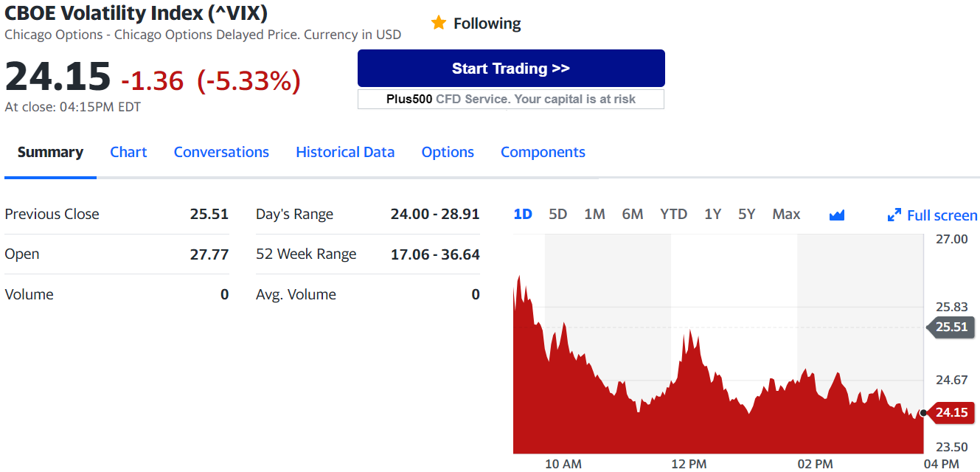The height and width of the screenshot is (472, 980).
Task: Click the Full screen link text
Action: tap(942, 215)
